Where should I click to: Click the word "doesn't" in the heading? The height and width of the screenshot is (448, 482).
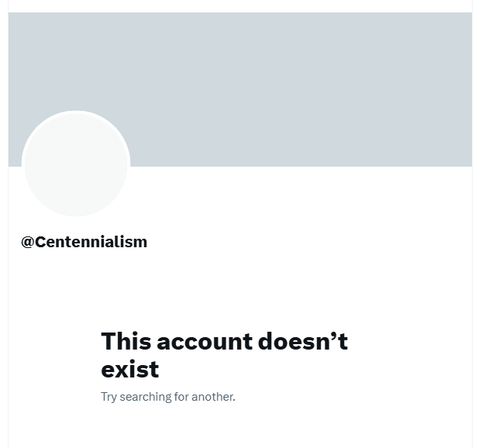pos(303,341)
